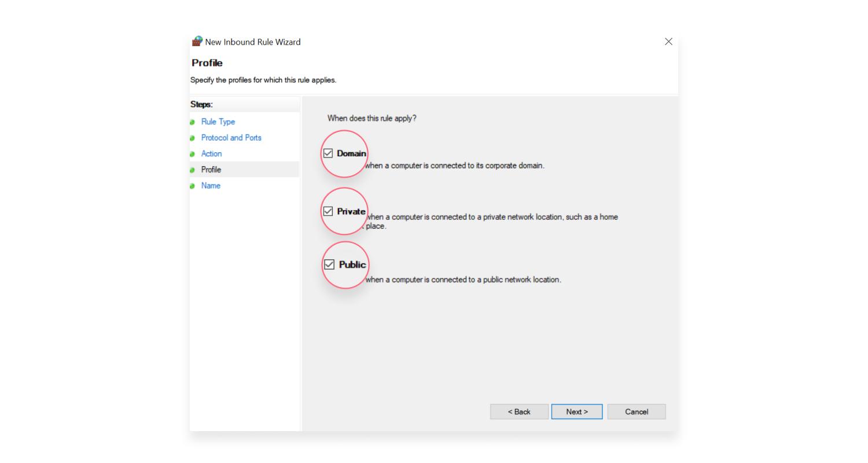Cancel the rule wizard

click(637, 411)
